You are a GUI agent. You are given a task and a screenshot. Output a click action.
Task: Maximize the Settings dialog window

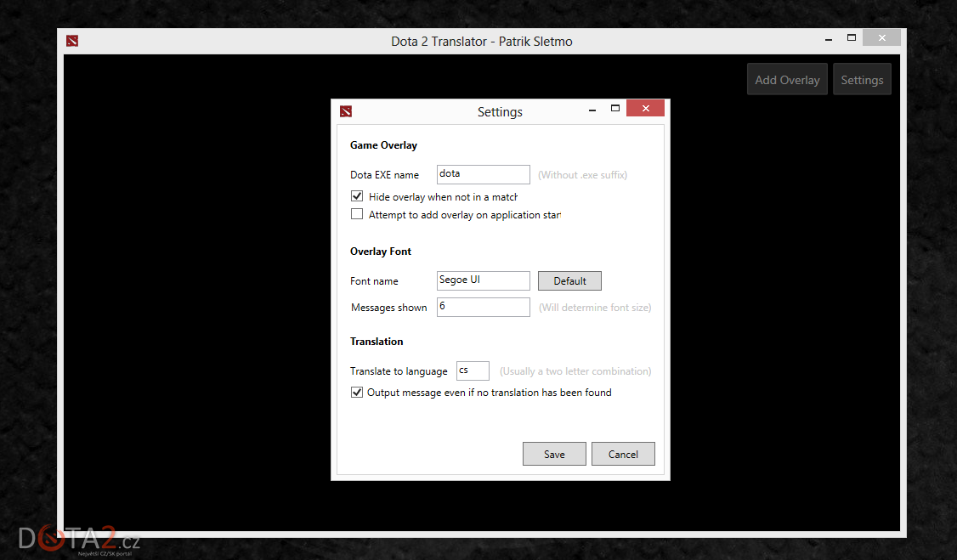(x=614, y=109)
